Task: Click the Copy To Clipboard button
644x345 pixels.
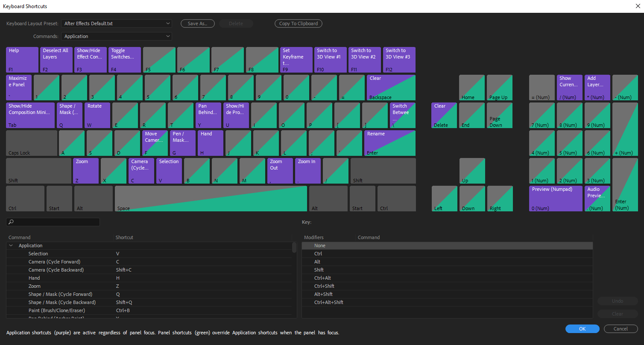Action: point(298,23)
